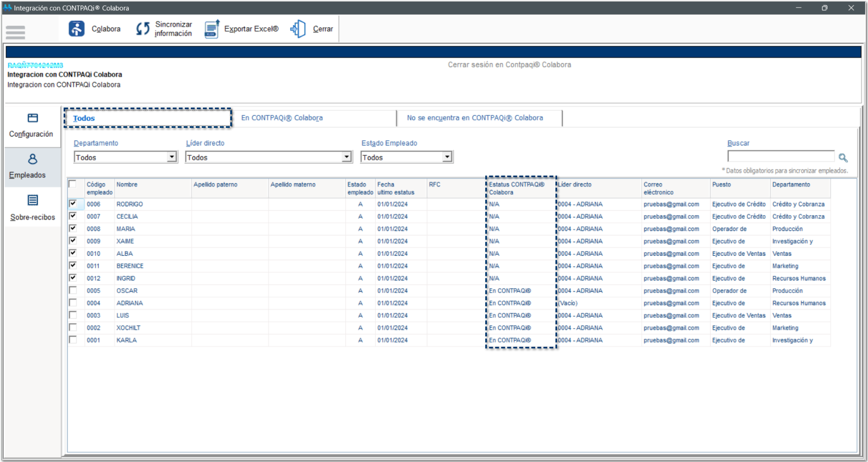Select the No se encuentra en CONTPAQi Colabora tab

[475, 118]
